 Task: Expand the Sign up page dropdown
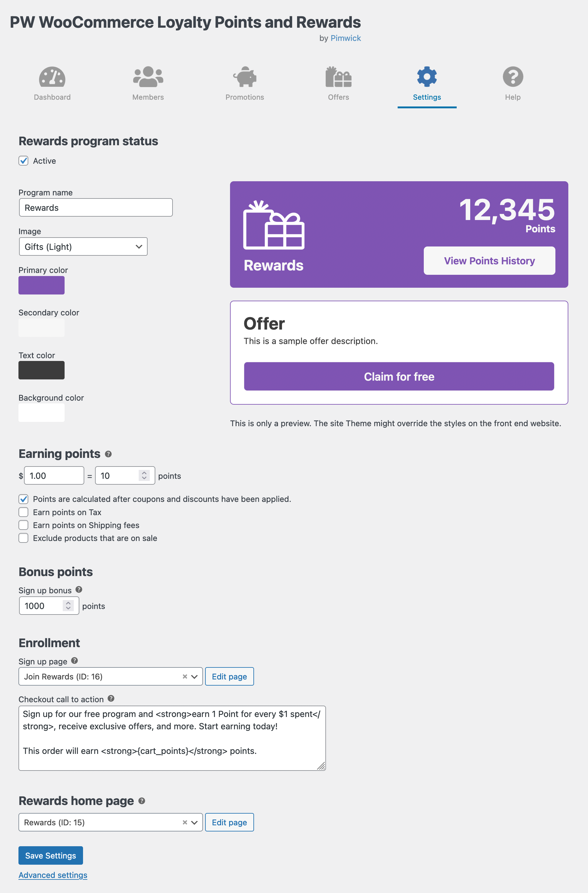[x=194, y=676]
